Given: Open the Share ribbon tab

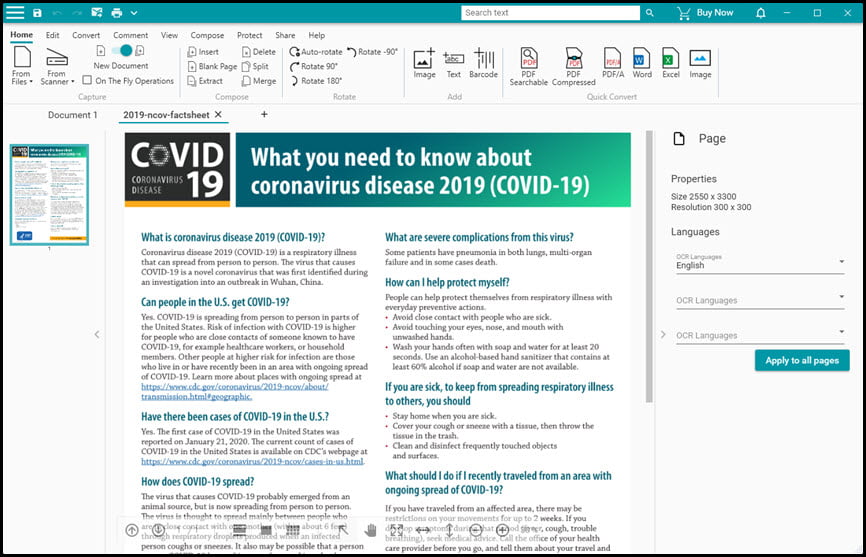Looking at the screenshot, I should (x=285, y=35).
